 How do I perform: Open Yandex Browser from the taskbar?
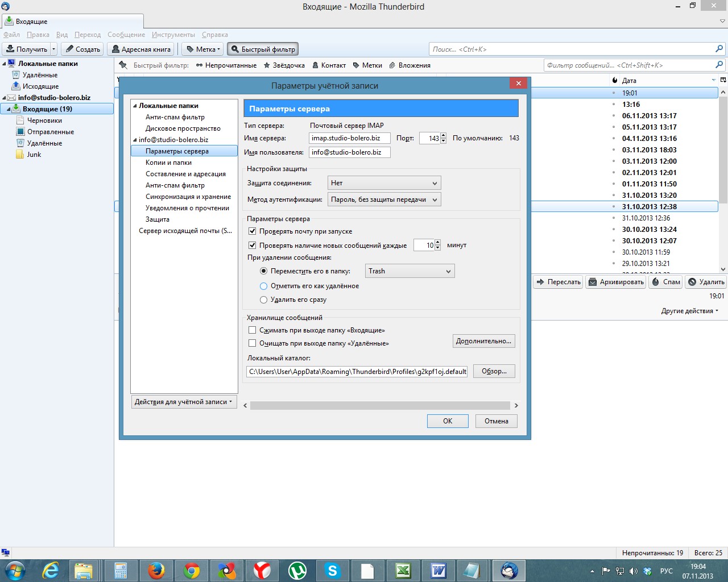pyautogui.click(x=262, y=570)
